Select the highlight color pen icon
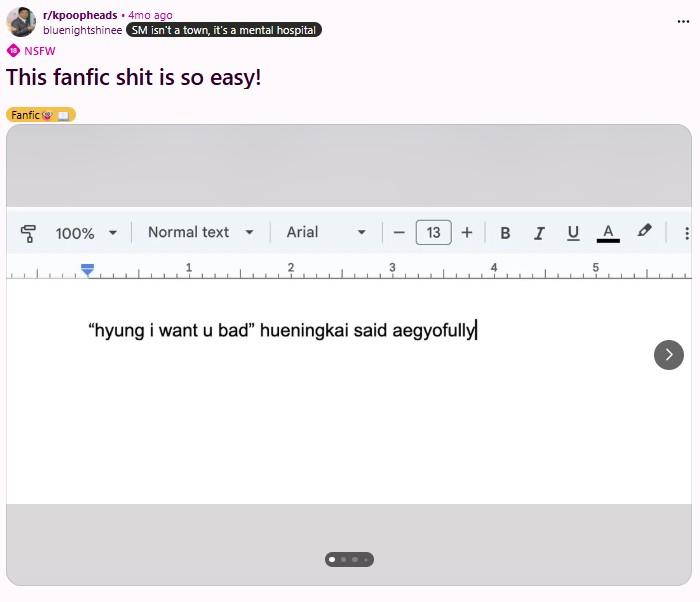The height and width of the screenshot is (602, 700). pos(644,231)
